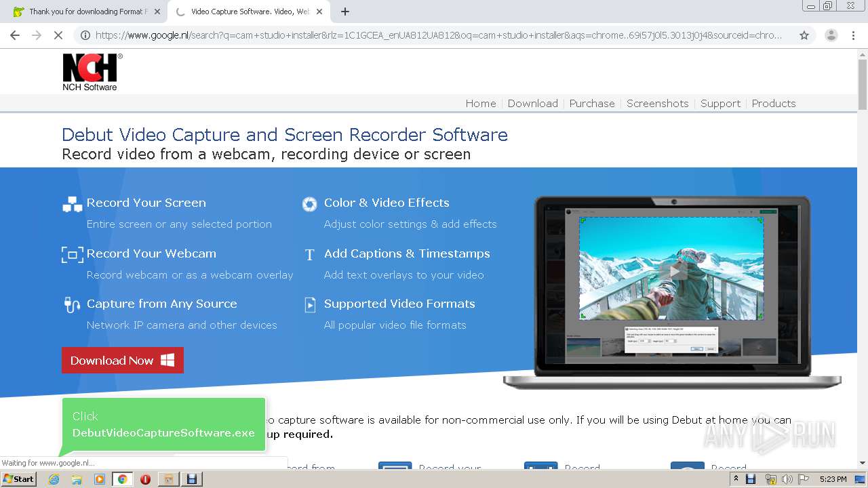Click the network icon in system tray
Screen dimensions: 868x488
click(770, 479)
